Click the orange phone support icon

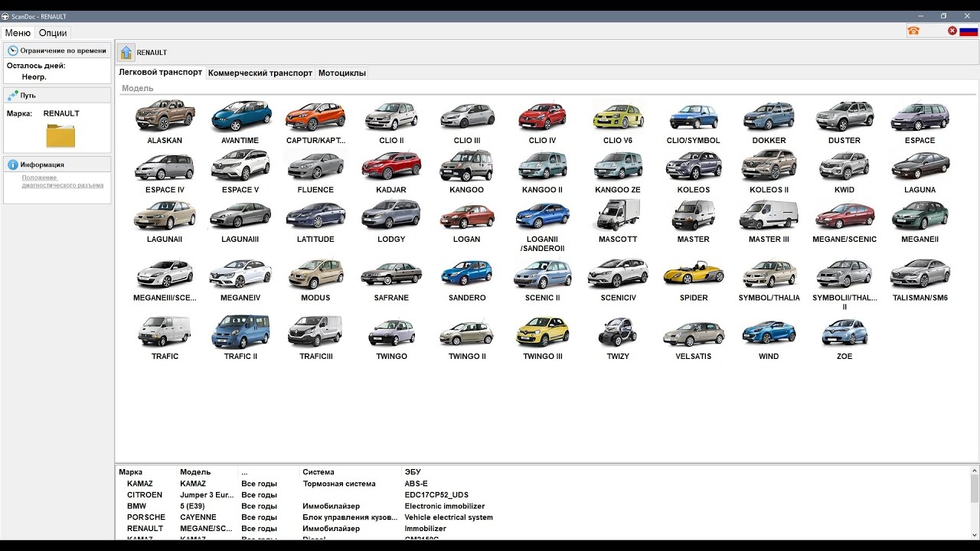[x=913, y=31]
